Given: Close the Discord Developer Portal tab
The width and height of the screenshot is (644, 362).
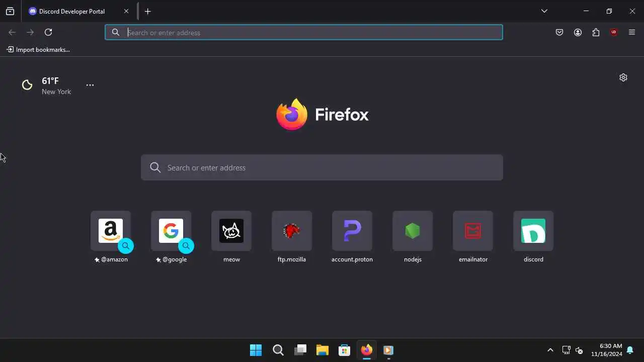Looking at the screenshot, I should tap(126, 11).
